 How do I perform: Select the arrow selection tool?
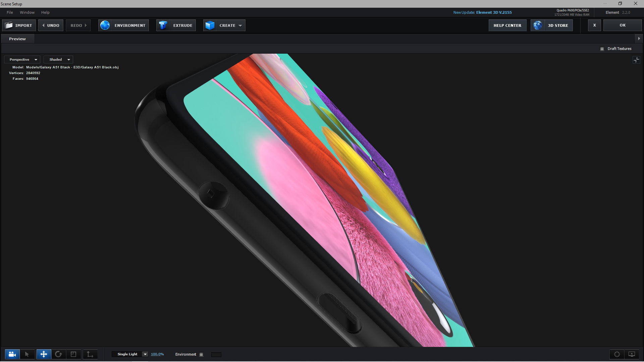(x=27, y=354)
